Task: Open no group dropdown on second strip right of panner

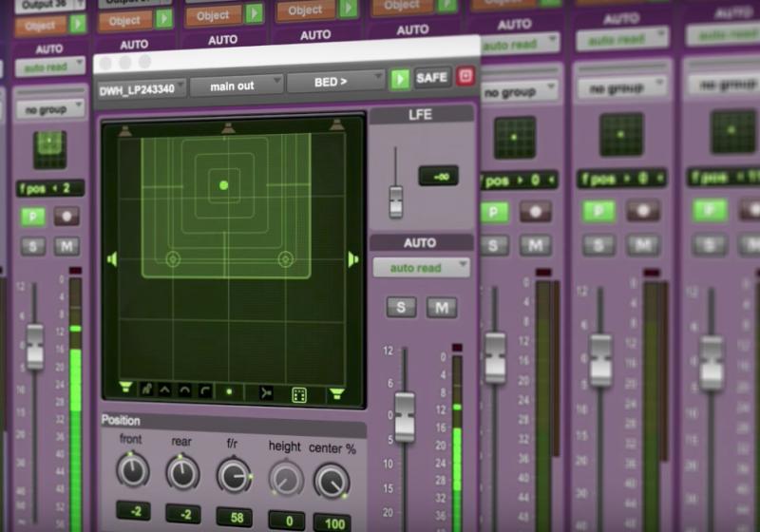Action: tap(621, 88)
